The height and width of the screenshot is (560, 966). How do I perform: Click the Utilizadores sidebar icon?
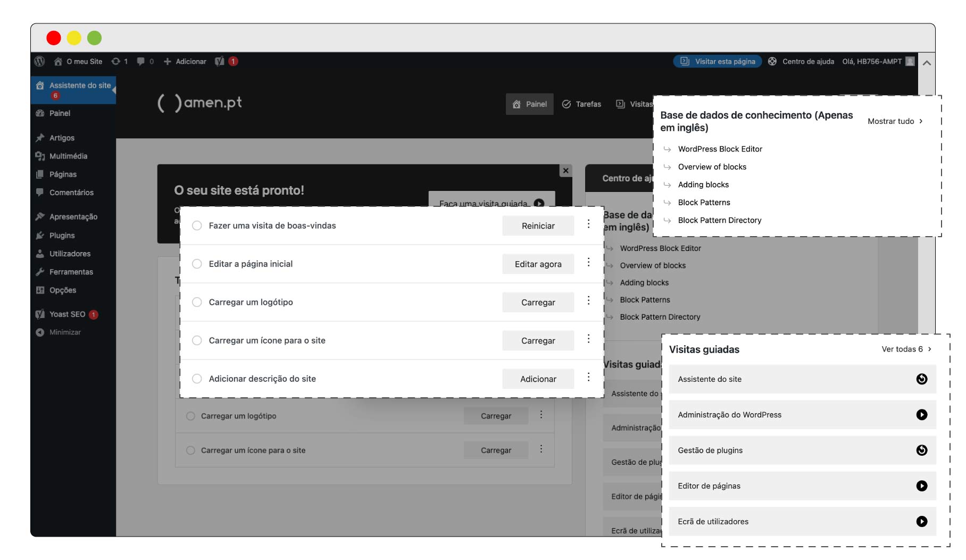[x=40, y=254]
